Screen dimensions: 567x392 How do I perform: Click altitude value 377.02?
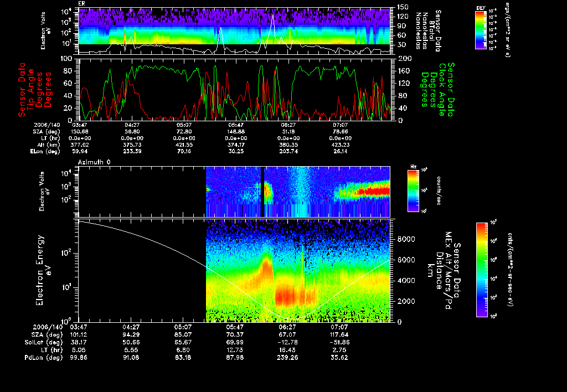(x=80, y=145)
